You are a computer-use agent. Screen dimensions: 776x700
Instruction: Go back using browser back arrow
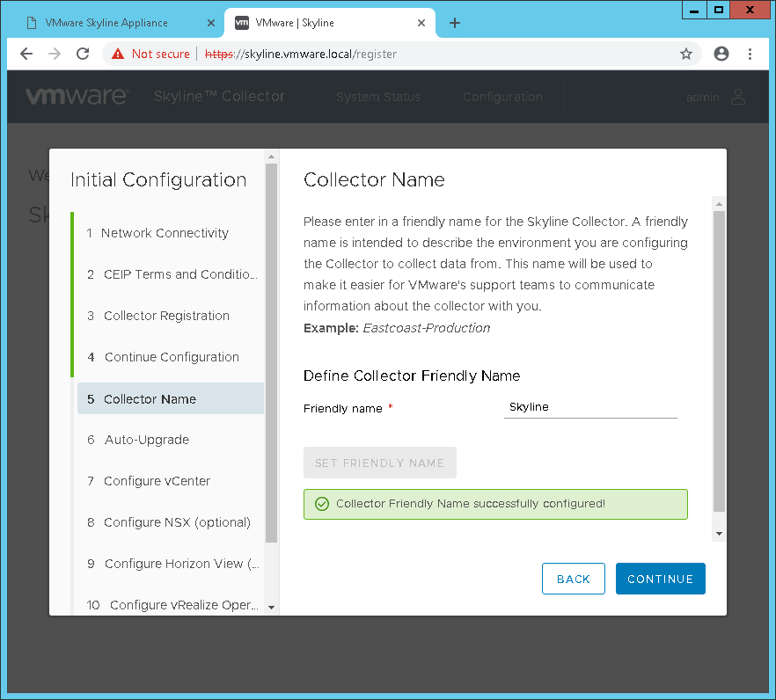(x=26, y=54)
